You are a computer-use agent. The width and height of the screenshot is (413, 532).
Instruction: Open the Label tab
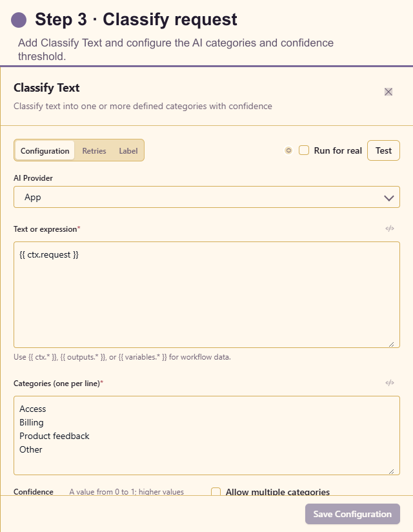[128, 150]
